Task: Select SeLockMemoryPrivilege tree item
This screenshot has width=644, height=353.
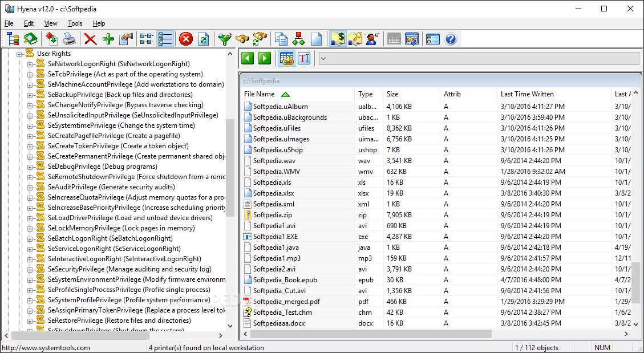Action: pos(121,228)
